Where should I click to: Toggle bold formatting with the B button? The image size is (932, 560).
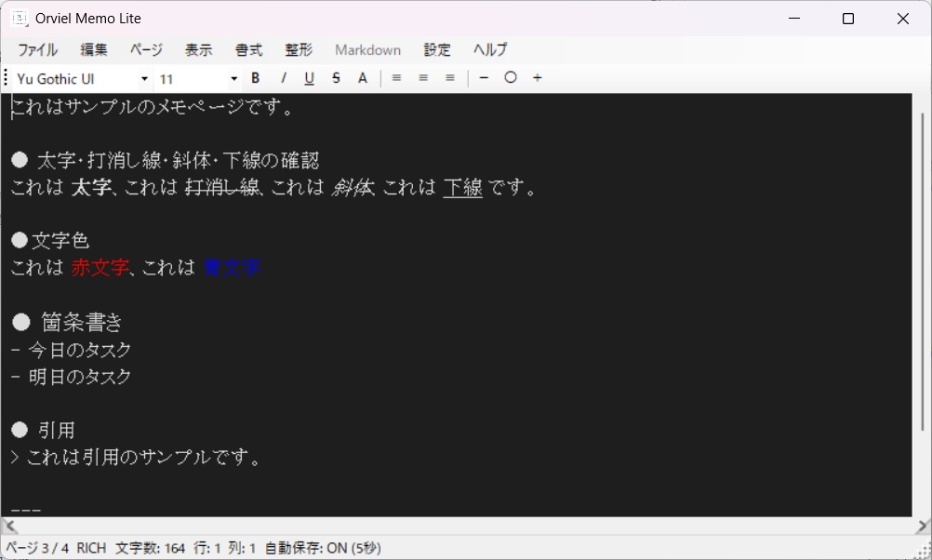(x=256, y=78)
